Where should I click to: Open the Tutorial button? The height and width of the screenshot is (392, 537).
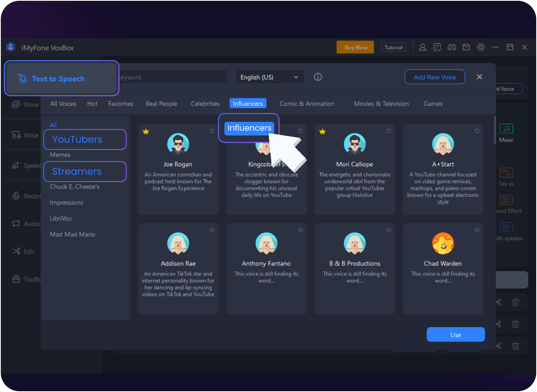394,47
